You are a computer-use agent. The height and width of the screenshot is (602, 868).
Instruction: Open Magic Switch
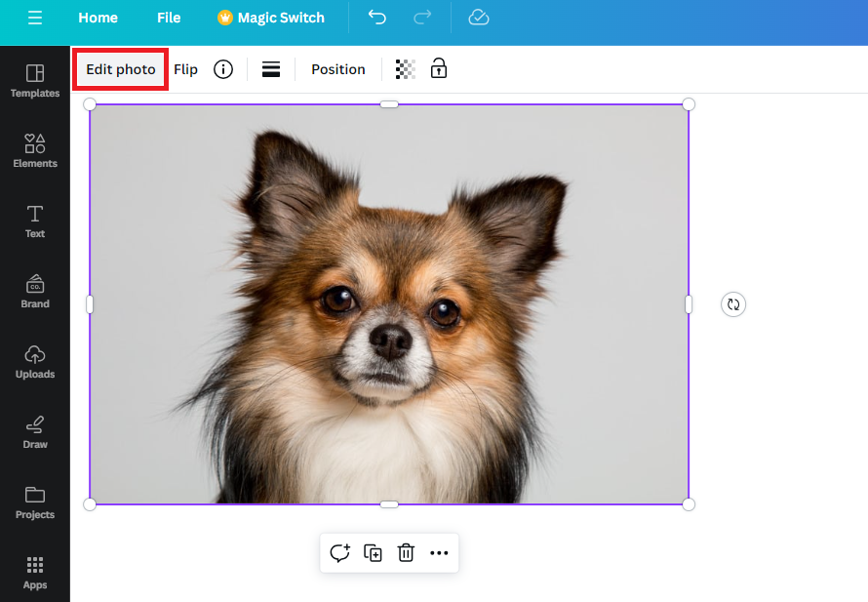point(271,18)
